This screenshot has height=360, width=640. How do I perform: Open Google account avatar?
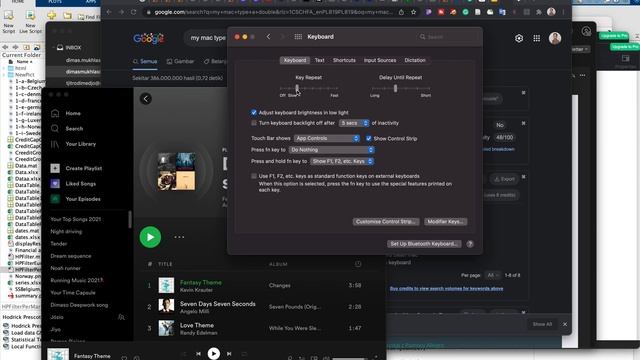tap(555, 38)
